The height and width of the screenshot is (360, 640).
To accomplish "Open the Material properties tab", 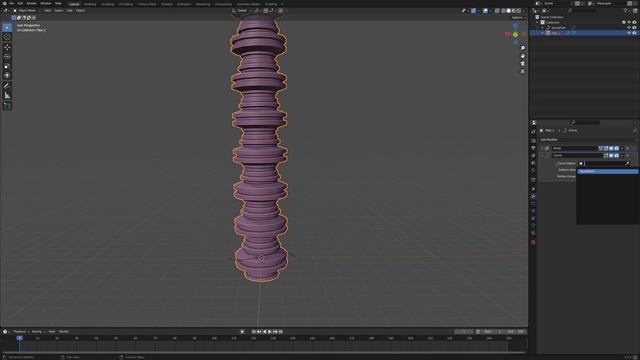I will pos(533,233).
